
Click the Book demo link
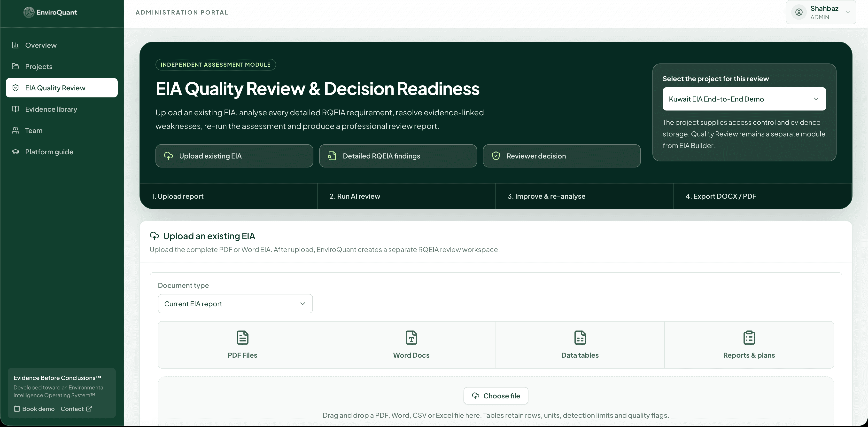coord(34,408)
